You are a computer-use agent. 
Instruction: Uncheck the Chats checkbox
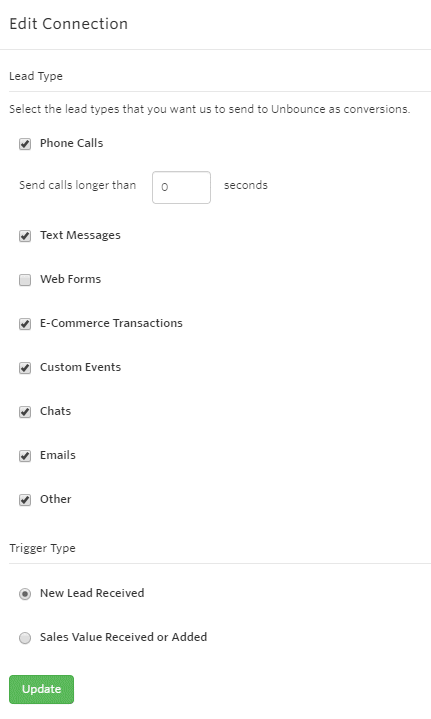click(25, 412)
